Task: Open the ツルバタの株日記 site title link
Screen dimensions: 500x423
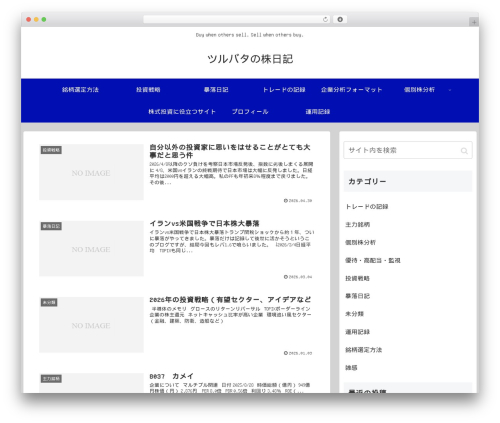Action: pos(250,59)
